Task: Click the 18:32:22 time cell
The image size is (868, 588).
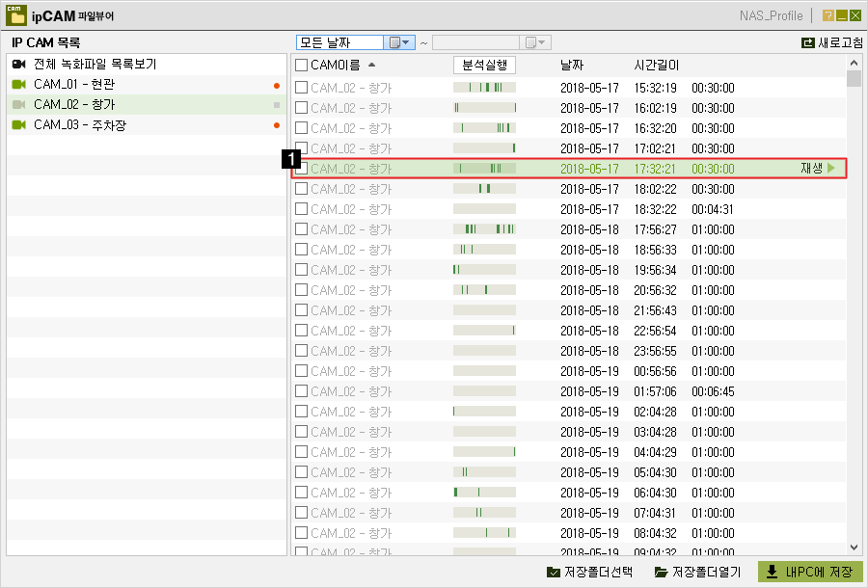Action: coord(656,209)
